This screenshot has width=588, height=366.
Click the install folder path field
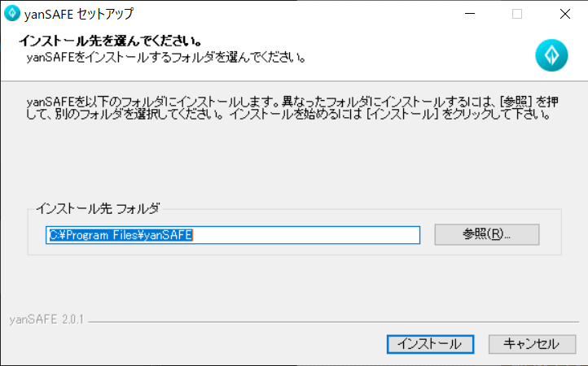coord(233,235)
